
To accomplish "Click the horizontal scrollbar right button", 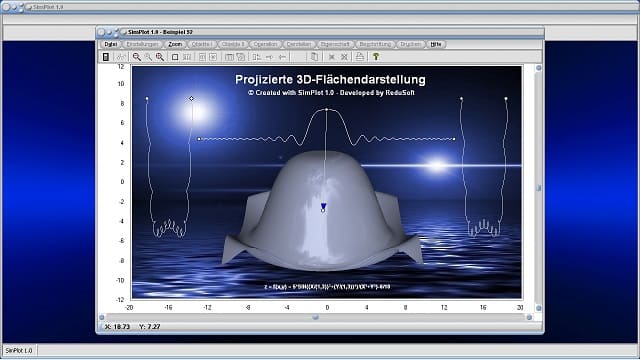I will click(529, 317).
